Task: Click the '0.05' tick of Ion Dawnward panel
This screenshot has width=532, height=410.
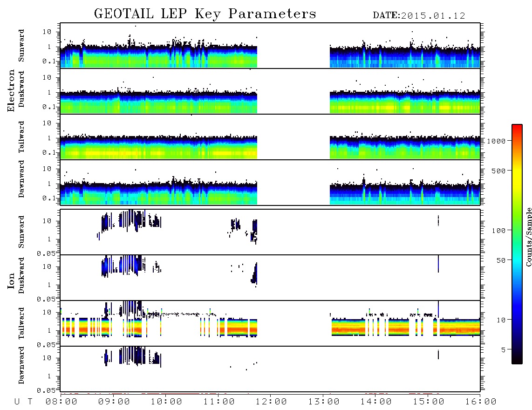Action: [46, 390]
